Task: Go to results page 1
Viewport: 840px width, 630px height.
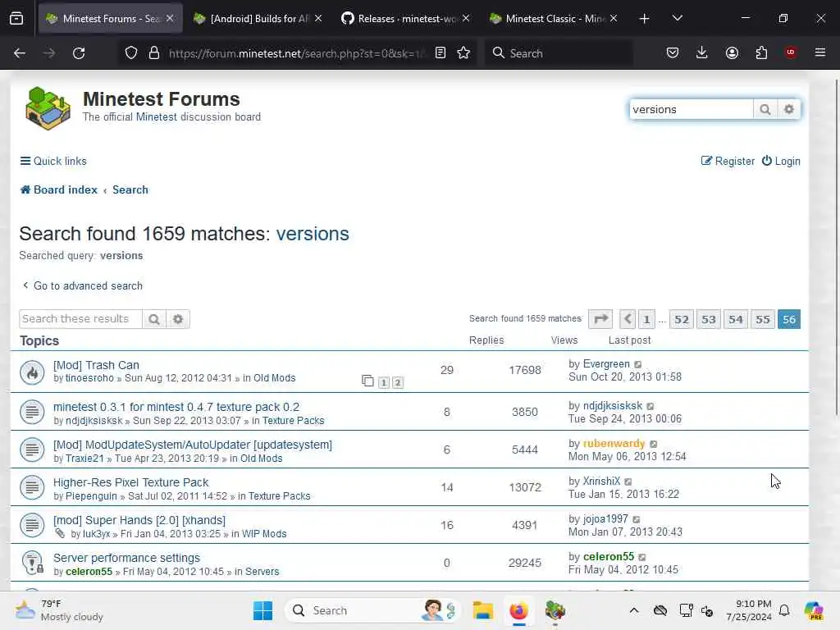Action: point(646,319)
